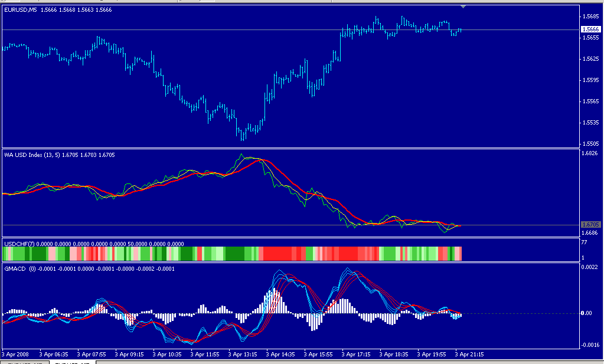This screenshot has width=604, height=364.
Task: Click the 1.6686 index scale value
Action: coord(590,233)
